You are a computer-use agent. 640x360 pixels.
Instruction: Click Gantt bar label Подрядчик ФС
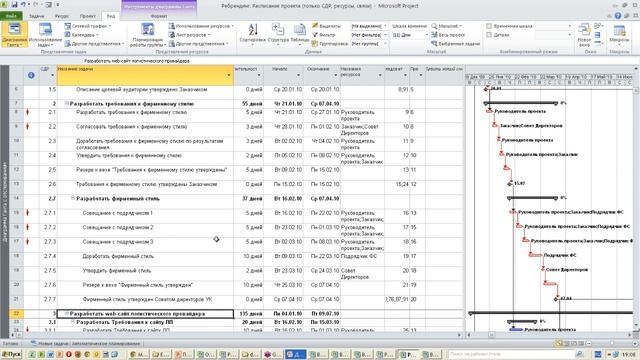tap(560, 255)
